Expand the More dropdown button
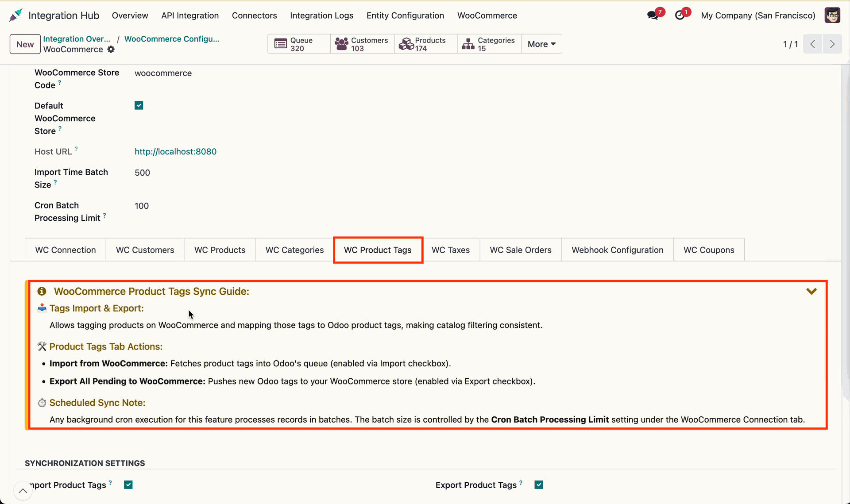This screenshot has height=504, width=850. pyautogui.click(x=541, y=44)
